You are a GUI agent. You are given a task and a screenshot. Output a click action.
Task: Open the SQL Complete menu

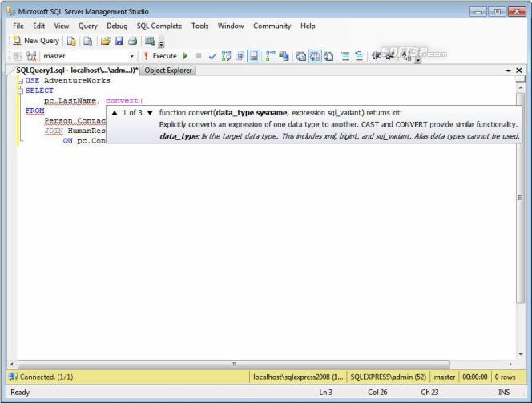[x=159, y=26]
